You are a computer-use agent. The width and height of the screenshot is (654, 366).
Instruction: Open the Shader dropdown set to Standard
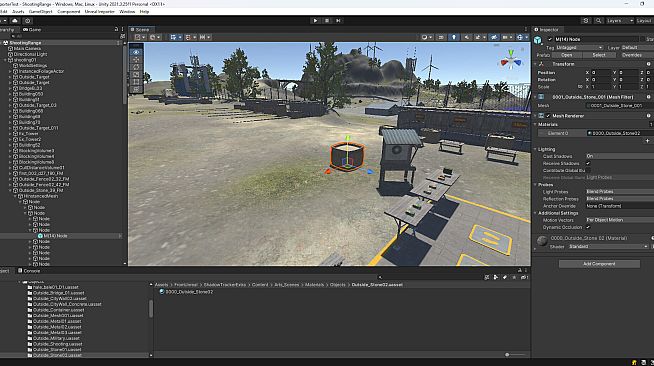click(x=609, y=246)
